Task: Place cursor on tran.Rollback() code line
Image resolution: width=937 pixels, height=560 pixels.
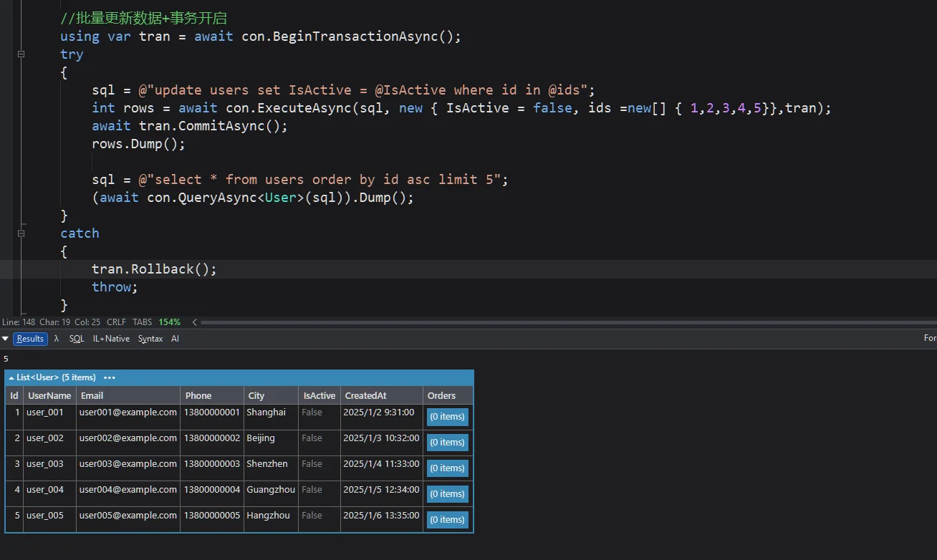Action: tap(154, 269)
